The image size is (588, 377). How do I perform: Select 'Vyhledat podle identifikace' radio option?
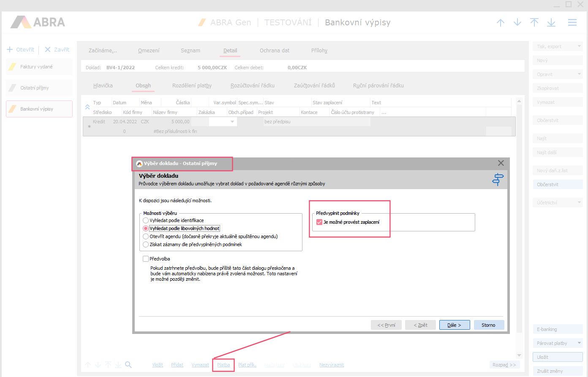(x=146, y=220)
